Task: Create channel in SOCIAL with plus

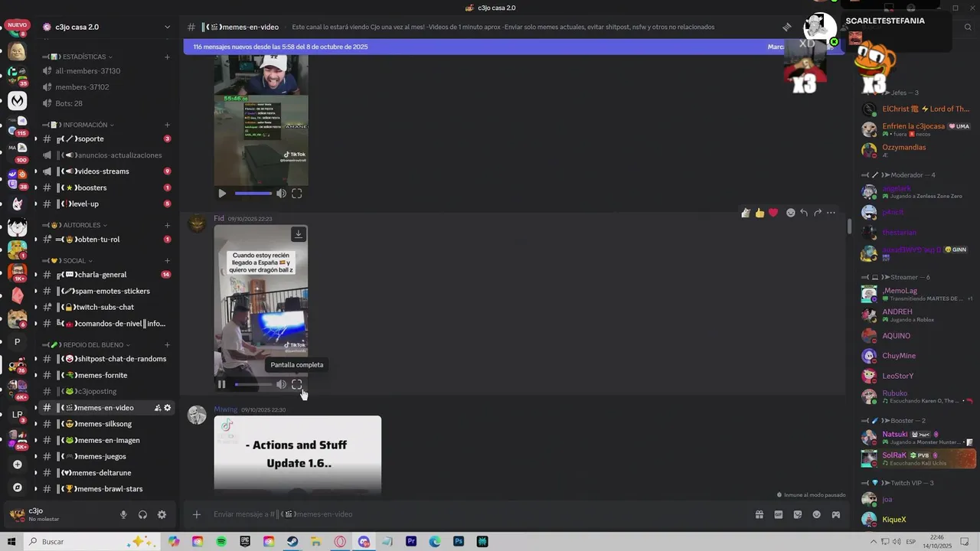Action: pos(167,261)
